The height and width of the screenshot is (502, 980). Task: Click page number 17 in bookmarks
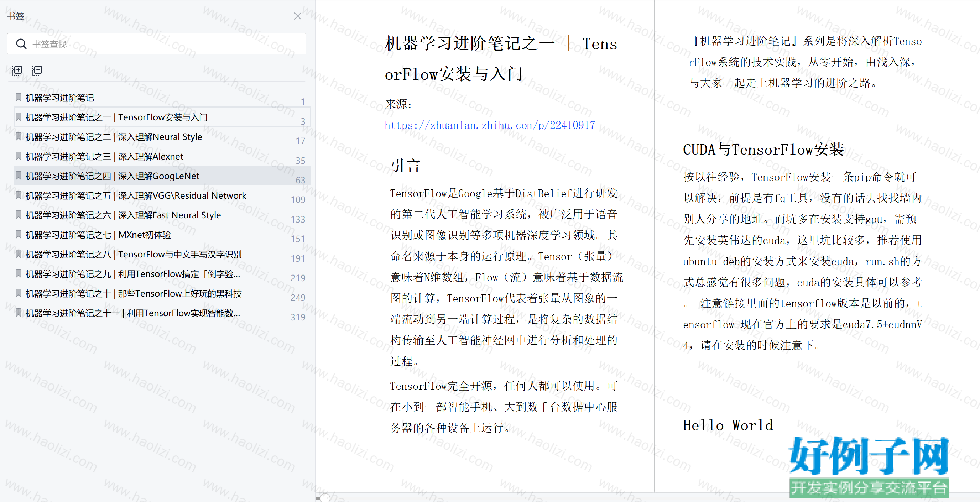point(301,141)
